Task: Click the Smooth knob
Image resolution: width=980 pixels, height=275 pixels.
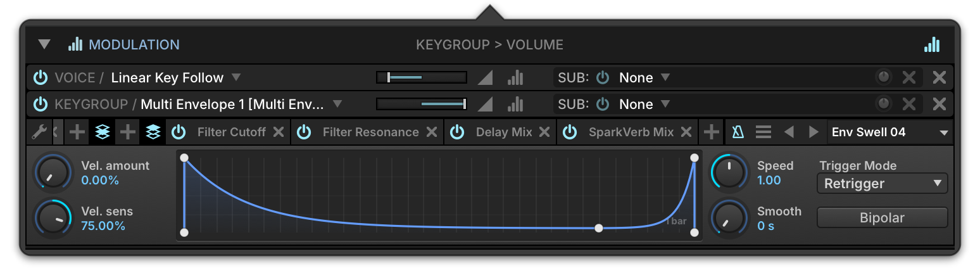Action: click(x=730, y=218)
